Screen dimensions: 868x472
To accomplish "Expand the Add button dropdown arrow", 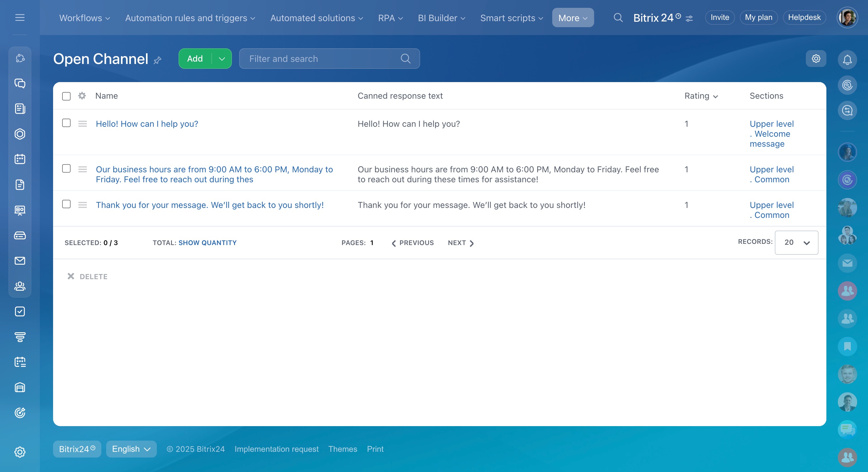I will pos(222,59).
